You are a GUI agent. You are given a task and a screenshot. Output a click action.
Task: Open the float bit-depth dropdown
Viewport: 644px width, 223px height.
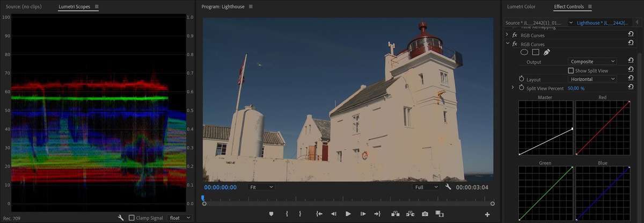[180, 218]
